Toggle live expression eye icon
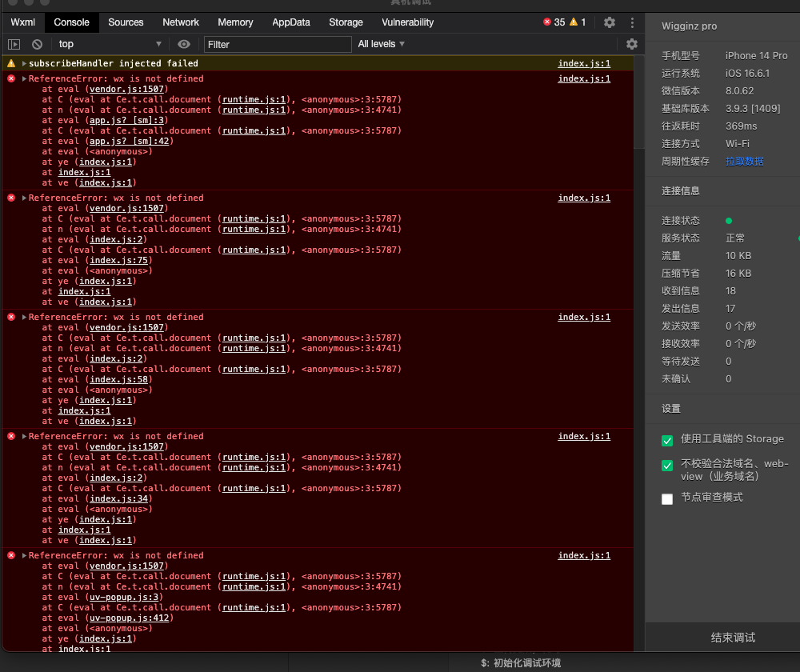This screenshot has width=800, height=672. [184, 44]
